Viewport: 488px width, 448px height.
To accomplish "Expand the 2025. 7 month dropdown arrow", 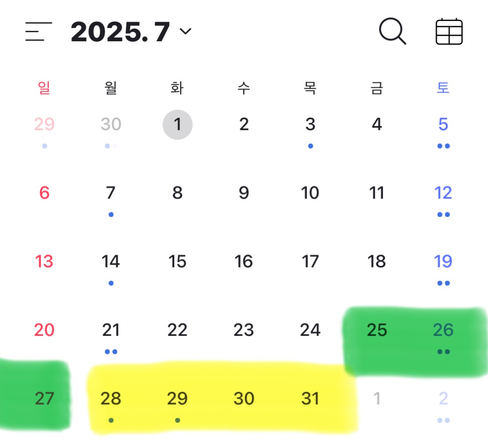I will (x=185, y=31).
